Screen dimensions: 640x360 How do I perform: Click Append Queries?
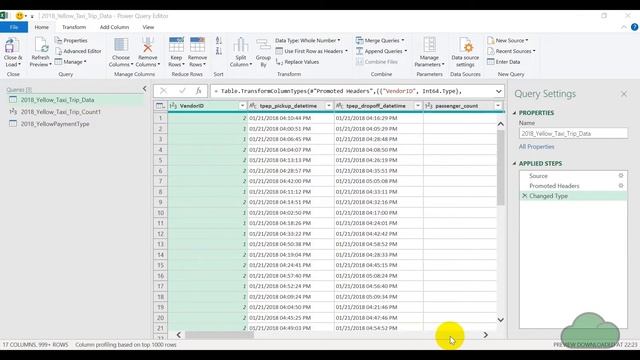[381, 51]
